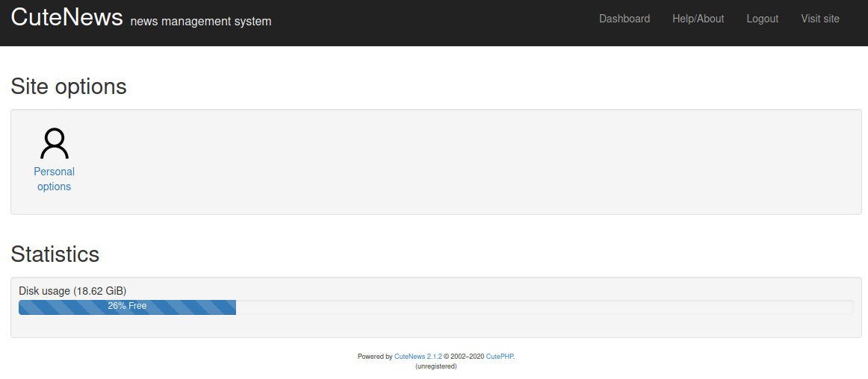The width and height of the screenshot is (868, 379).
Task: Open the Personal options link
Action: (55, 179)
